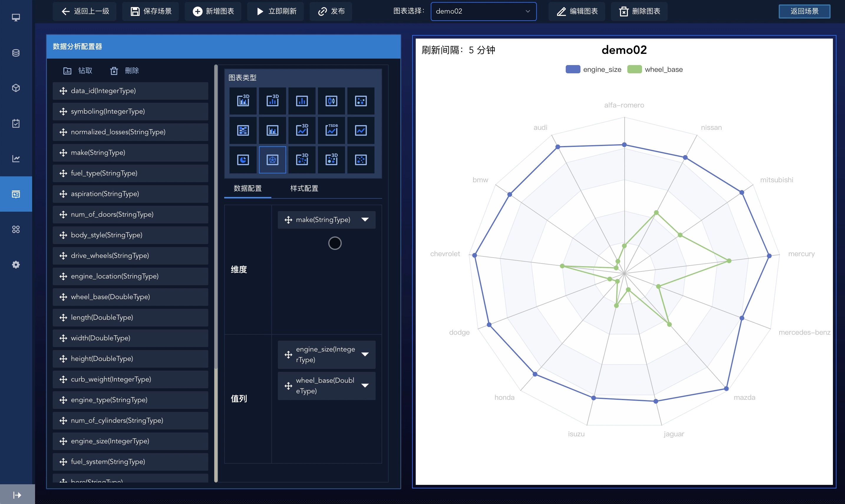Select the length(DoubleType) field
This screenshot has height=504, width=845.
[x=131, y=318]
